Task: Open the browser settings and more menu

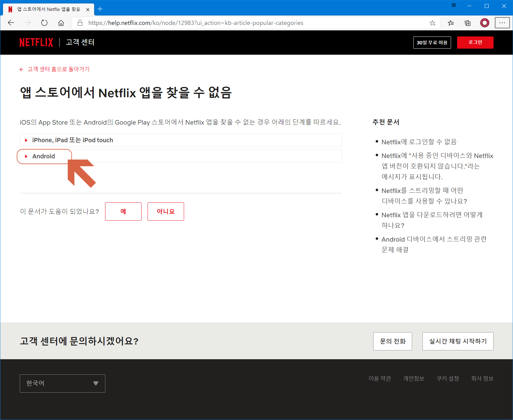Action: pyautogui.click(x=502, y=23)
